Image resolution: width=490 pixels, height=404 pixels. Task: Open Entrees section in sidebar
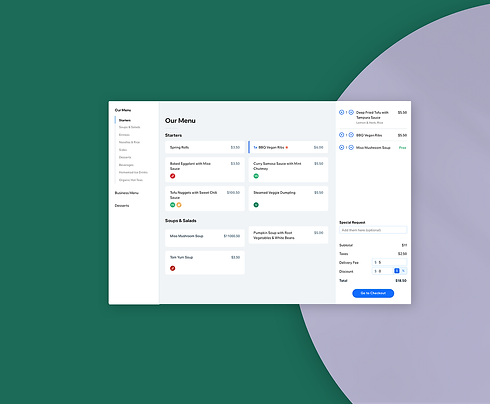(x=124, y=135)
